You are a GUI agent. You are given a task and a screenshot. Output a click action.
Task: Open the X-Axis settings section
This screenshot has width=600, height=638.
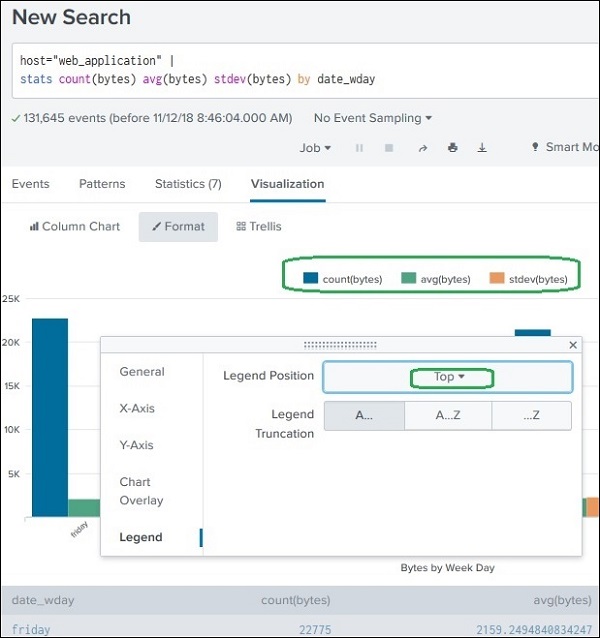pyautogui.click(x=137, y=408)
